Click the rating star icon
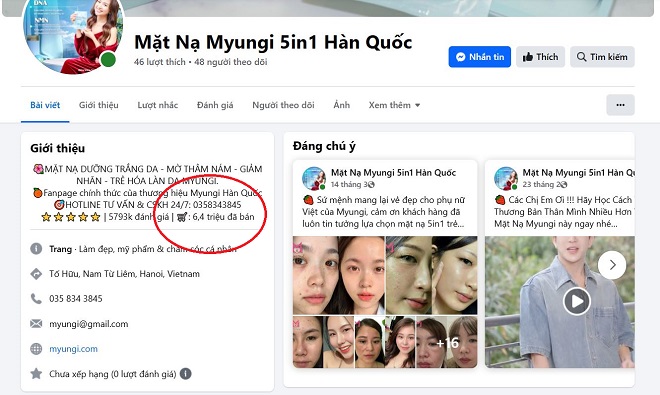Screen dimensions: 660x395 tap(36, 374)
